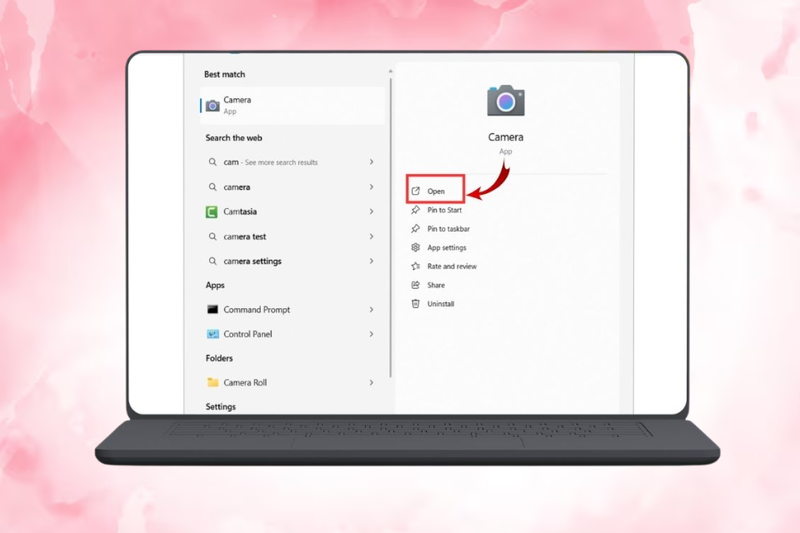Viewport: 800px width, 533px height.
Task: Click the 'Apps' section heading
Action: tap(215, 285)
